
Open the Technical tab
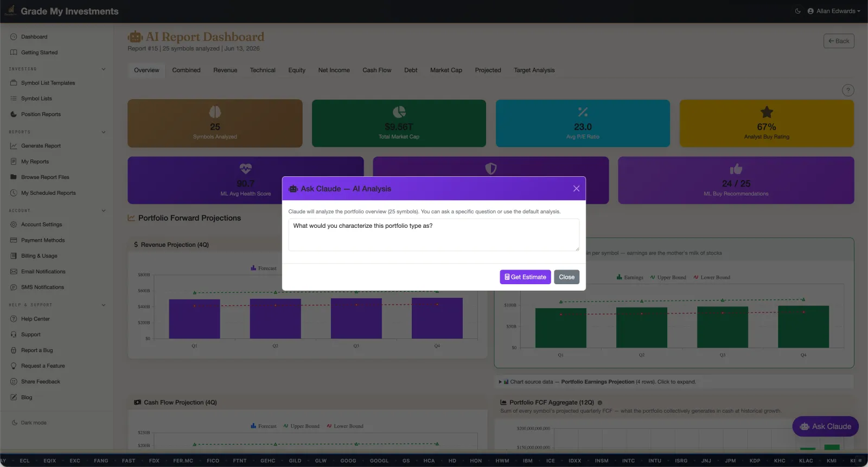point(263,71)
